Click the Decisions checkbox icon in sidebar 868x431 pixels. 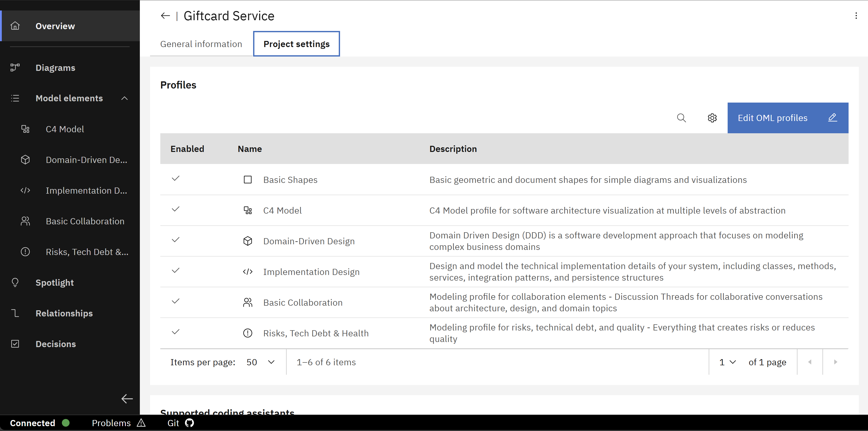pos(15,344)
